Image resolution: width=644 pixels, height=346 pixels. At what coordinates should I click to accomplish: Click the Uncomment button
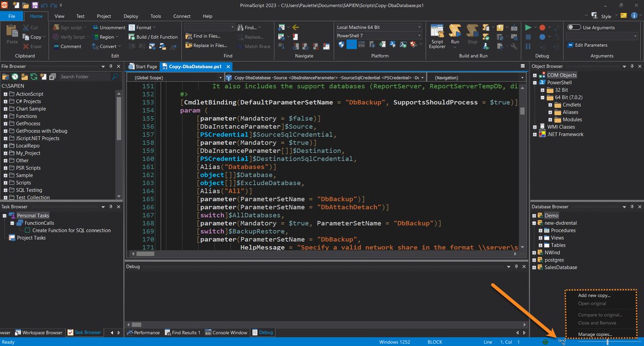pos(107,27)
